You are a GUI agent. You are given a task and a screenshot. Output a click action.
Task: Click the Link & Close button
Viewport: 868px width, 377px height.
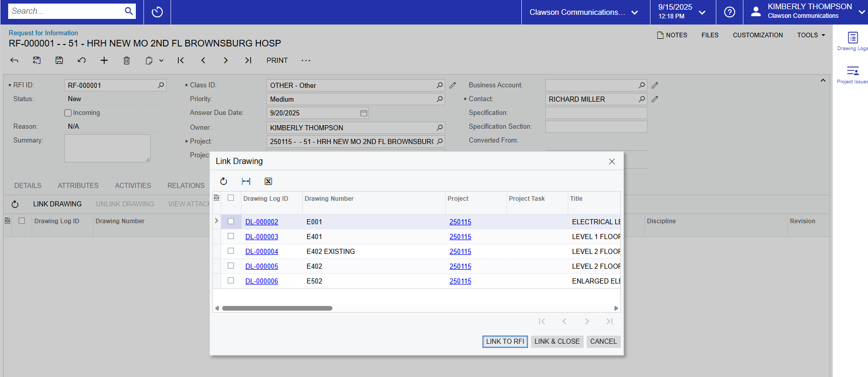click(557, 341)
